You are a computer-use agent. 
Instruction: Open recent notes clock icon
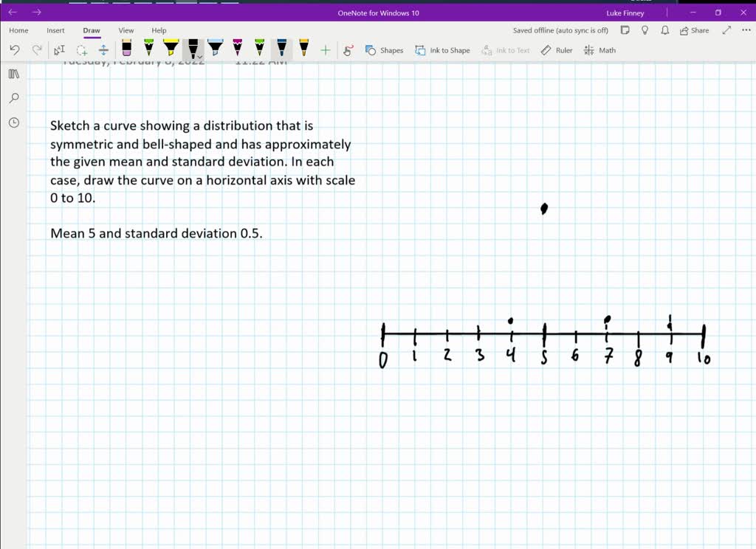[14, 122]
